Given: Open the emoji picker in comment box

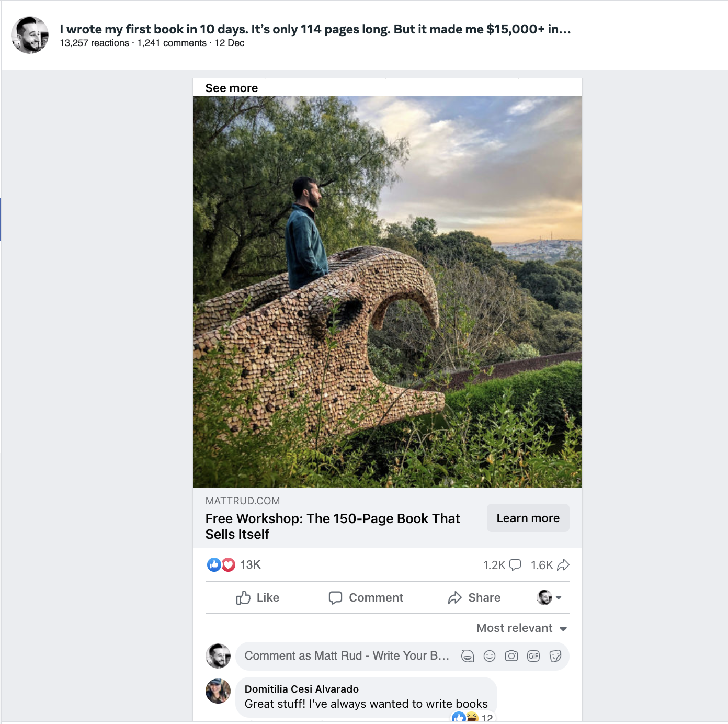Looking at the screenshot, I should point(490,656).
